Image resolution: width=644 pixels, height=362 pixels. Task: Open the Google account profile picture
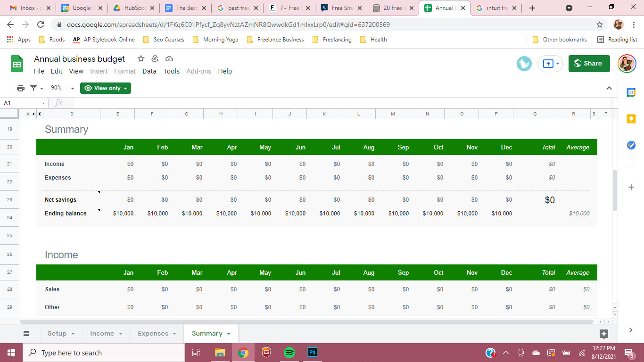627,64
